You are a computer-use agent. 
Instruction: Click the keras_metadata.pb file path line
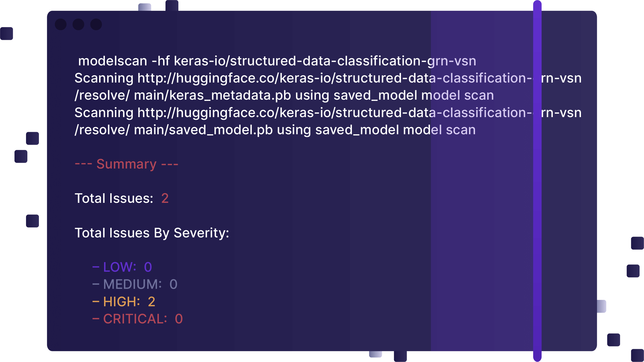(284, 96)
